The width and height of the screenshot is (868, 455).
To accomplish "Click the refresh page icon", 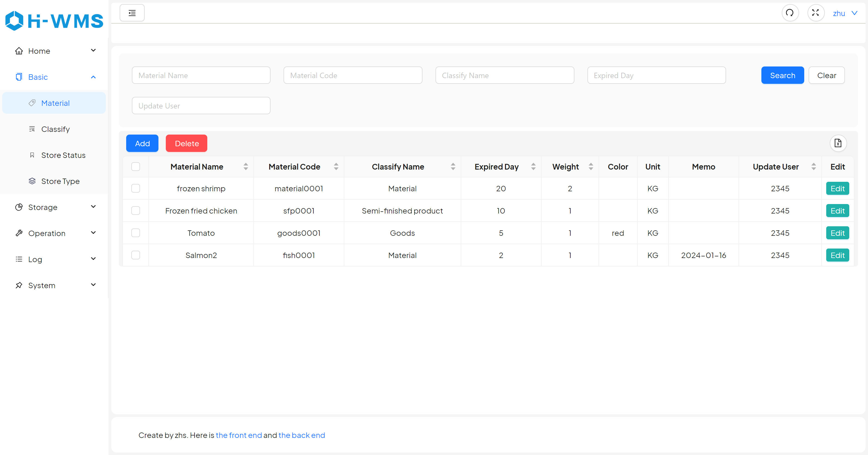I will (790, 13).
